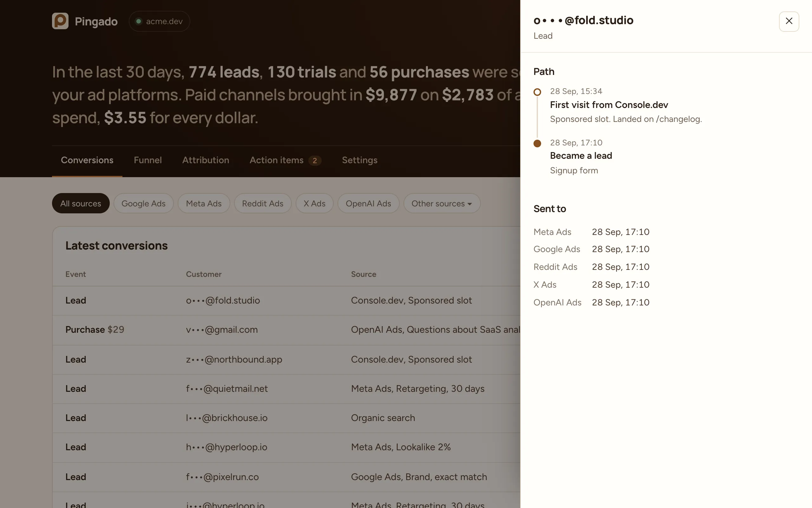This screenshot has height=508, width=812.
Task: Close the fold.studio lead detail panel
Action: (789, 21)
